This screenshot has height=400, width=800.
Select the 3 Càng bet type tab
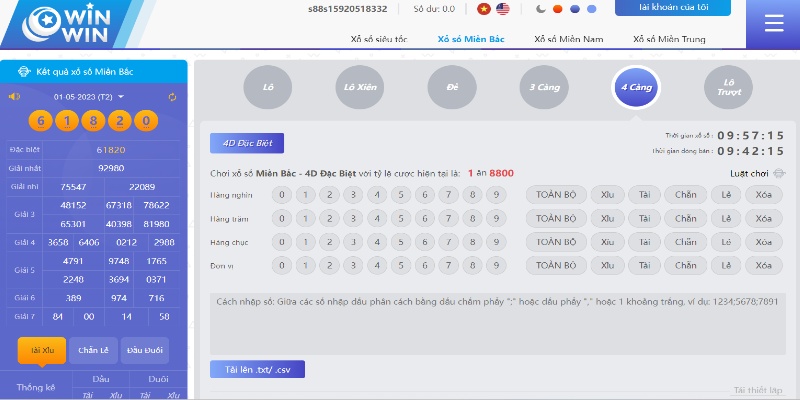coord(545,88)
